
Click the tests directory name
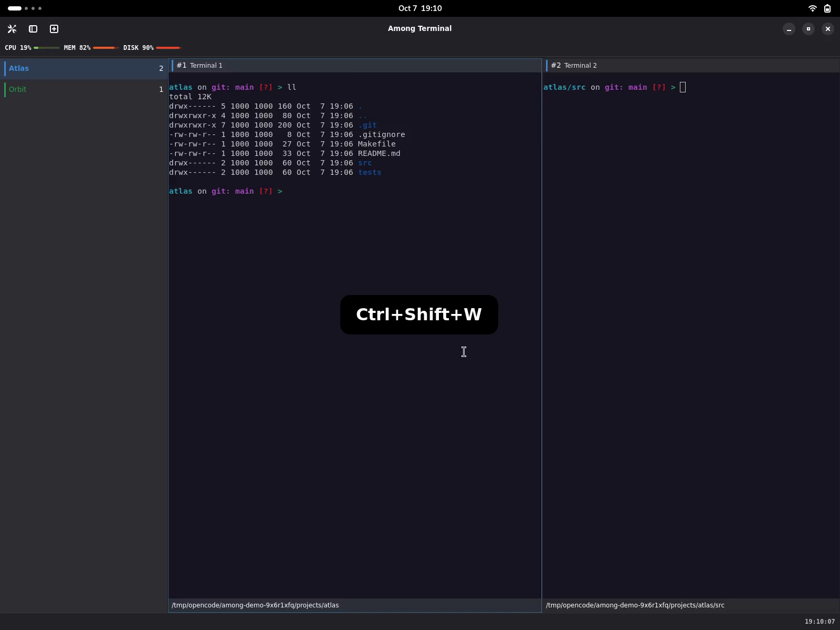[x=370, y=172]
